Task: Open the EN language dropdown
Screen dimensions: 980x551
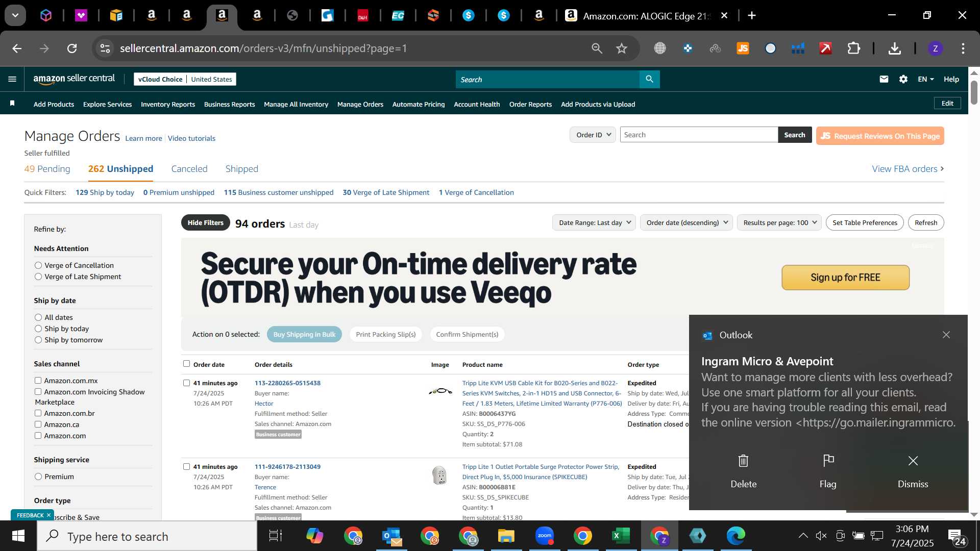Action: (x=926, y=79)
